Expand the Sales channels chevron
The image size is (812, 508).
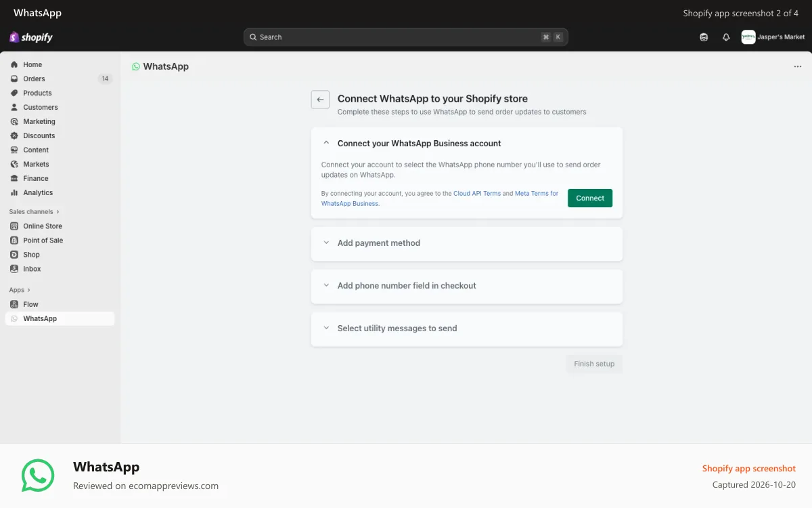pos(58,212)
